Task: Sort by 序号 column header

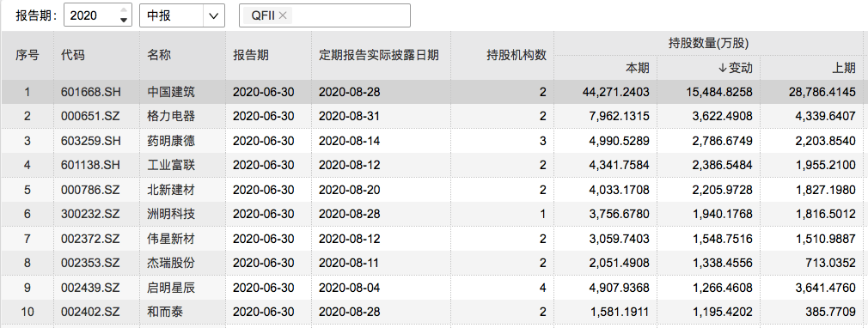Action: [27, 55]
